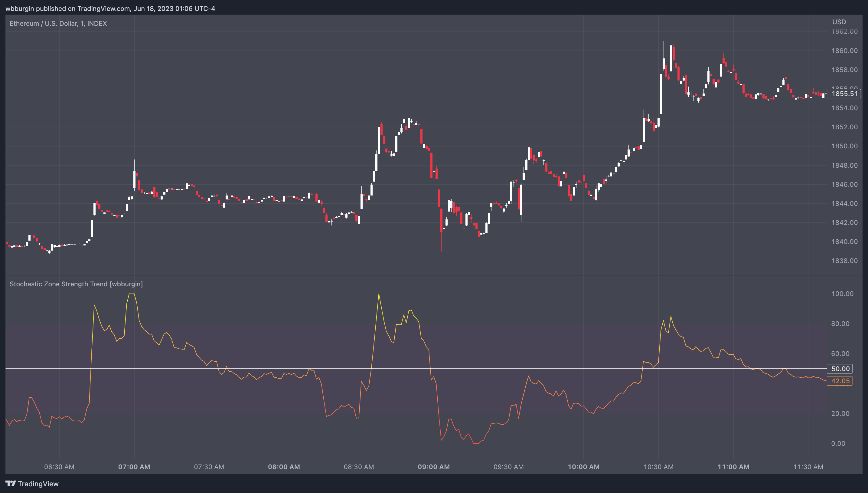Click the 50.00 midline level label
868x493 pixels.
coord(840,369)
